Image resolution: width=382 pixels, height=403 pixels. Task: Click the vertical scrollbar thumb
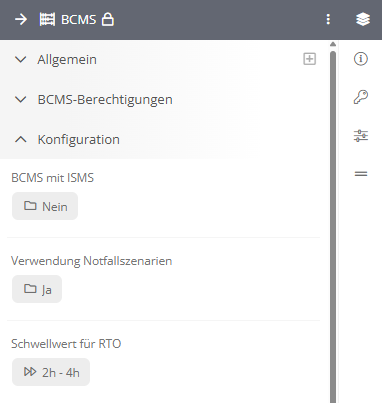click(x=333, y=227)
